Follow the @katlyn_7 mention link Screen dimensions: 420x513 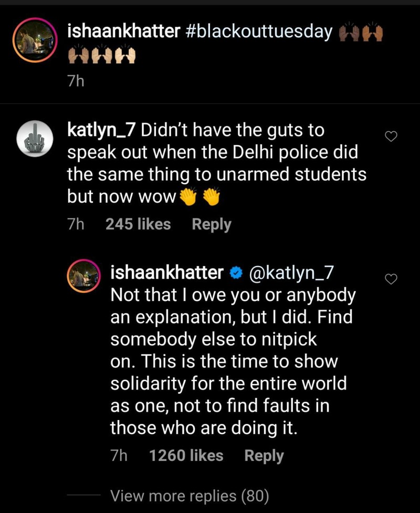[290, 272]
